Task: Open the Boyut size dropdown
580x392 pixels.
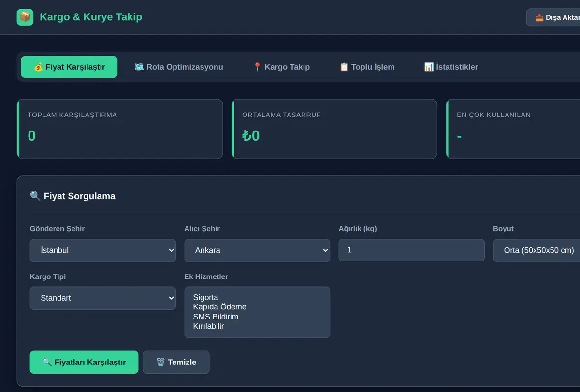Action: tap(536, 250)
